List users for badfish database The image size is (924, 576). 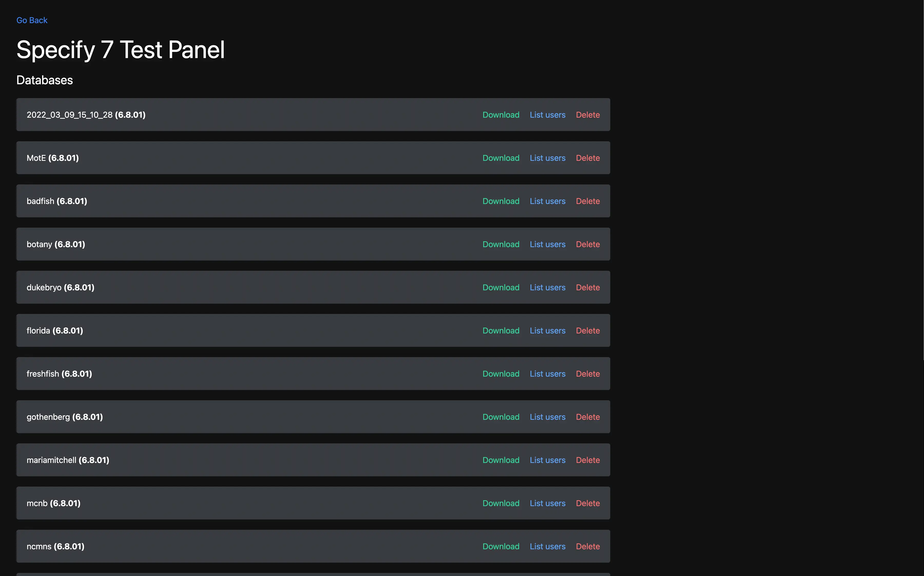547,201
